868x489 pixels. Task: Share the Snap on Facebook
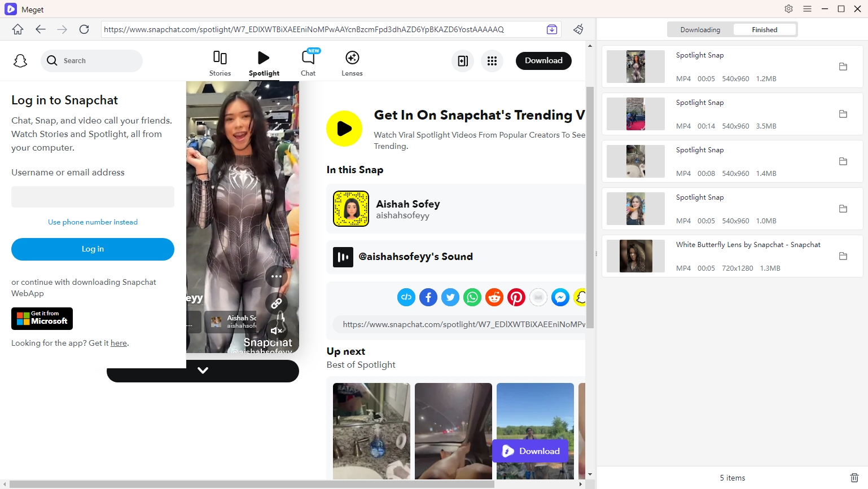pos(428,297)
